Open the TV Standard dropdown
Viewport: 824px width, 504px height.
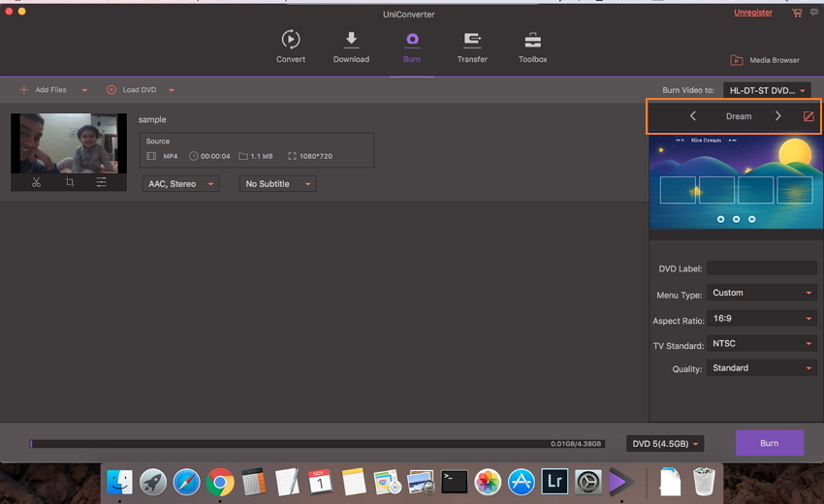pos(761,344)
